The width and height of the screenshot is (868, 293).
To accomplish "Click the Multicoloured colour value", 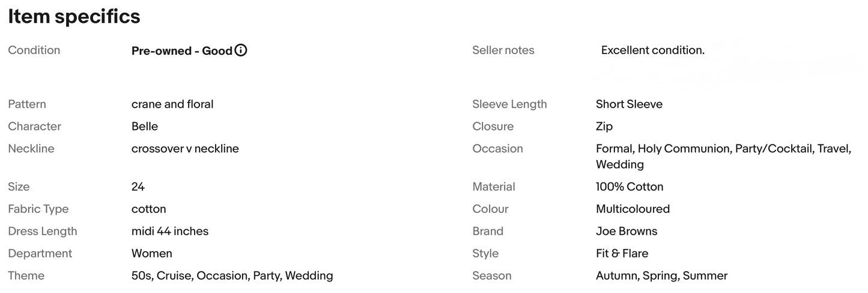I will pyautogui.click(x=633, y=209).
